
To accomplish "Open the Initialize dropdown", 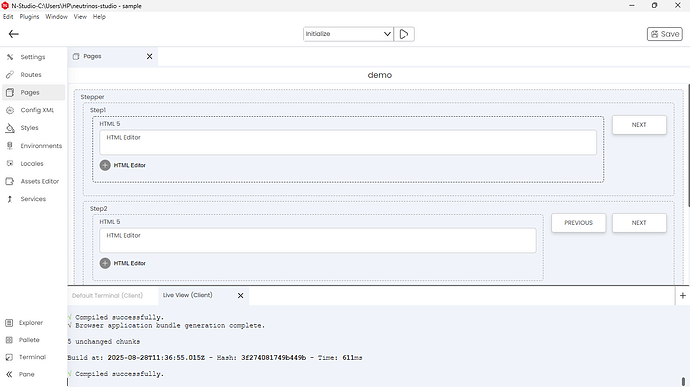I will click(348, 34).
